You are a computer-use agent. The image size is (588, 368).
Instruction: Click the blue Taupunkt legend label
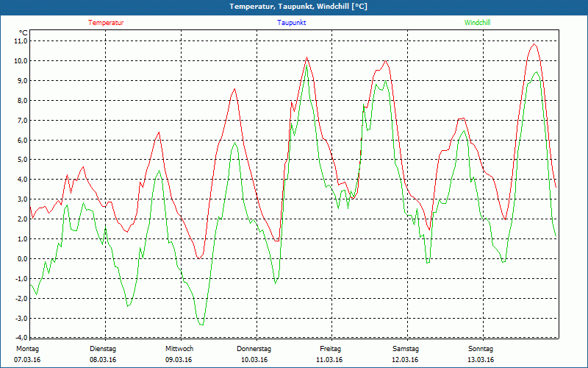pos(292,23)
